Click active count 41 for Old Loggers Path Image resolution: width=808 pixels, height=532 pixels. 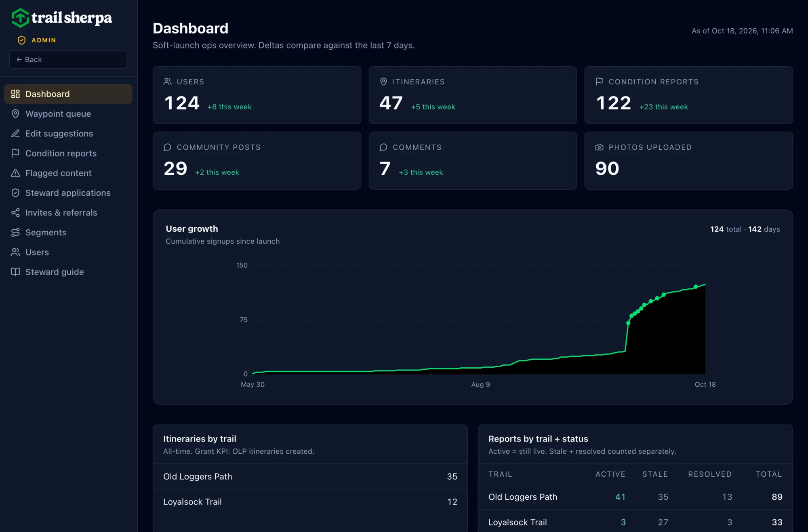coord(620,496)
